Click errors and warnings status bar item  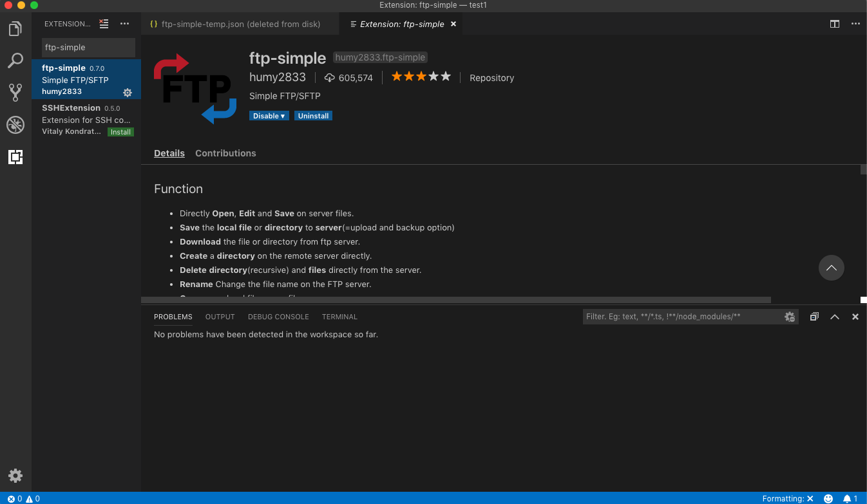(24, 499)
